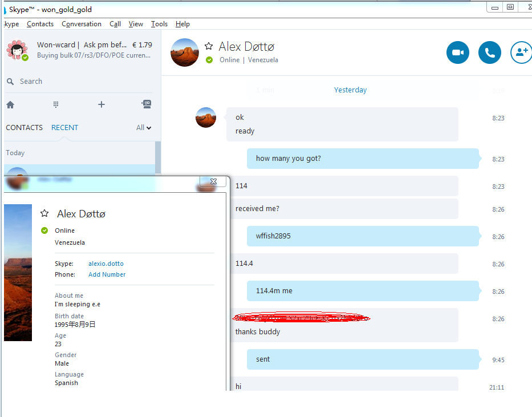Click the Add Number link
The width and height of the screenshot is (532, 417).
point(107,274)
